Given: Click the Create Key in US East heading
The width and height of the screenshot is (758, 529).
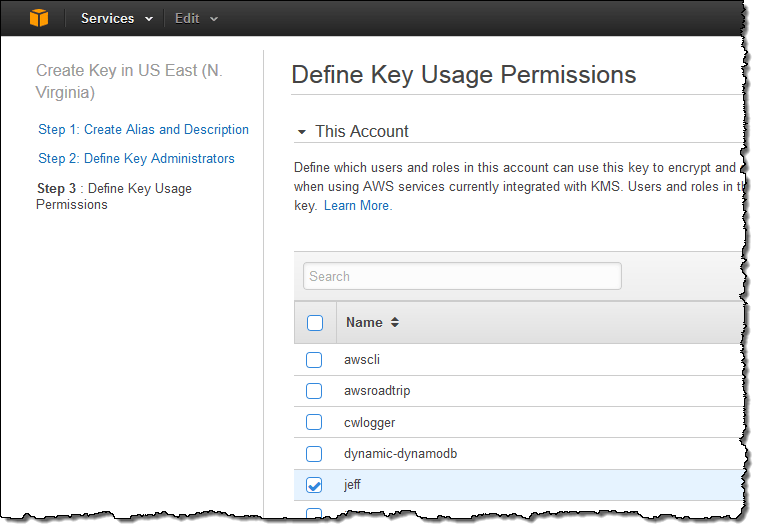Looking at the screenshot, I should point(129,81).
